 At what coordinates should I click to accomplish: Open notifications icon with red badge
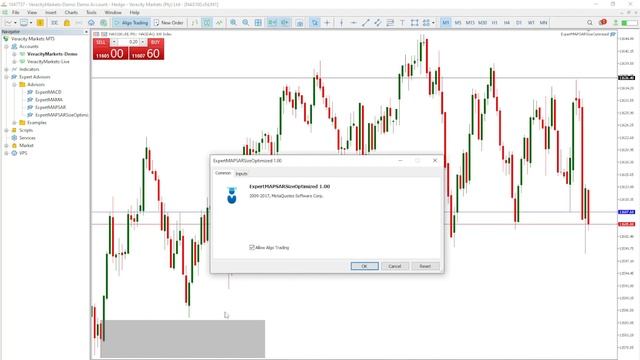point(602,22)
